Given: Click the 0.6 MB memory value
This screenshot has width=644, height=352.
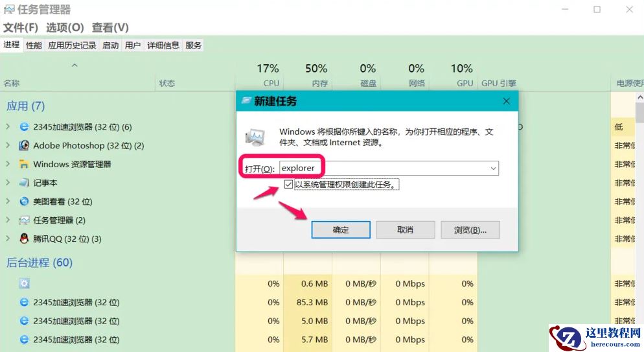Looking at the screenshot, I should 315,284.
